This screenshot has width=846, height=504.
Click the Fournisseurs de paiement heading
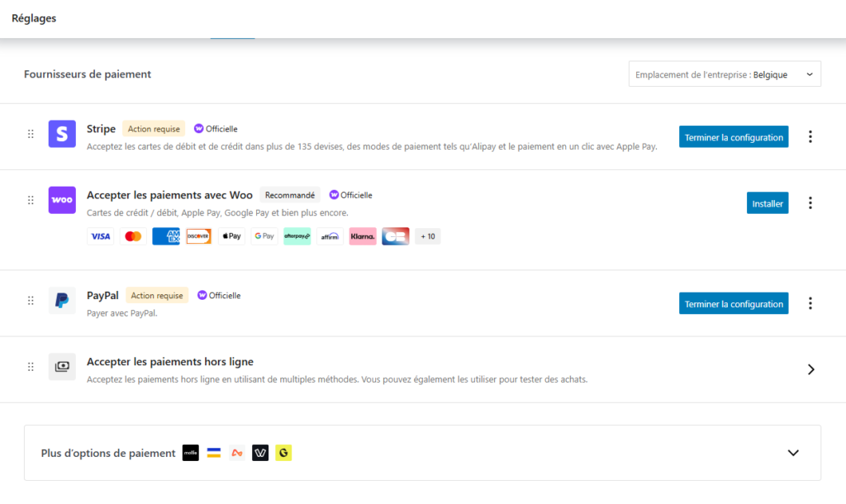(88, 74)
